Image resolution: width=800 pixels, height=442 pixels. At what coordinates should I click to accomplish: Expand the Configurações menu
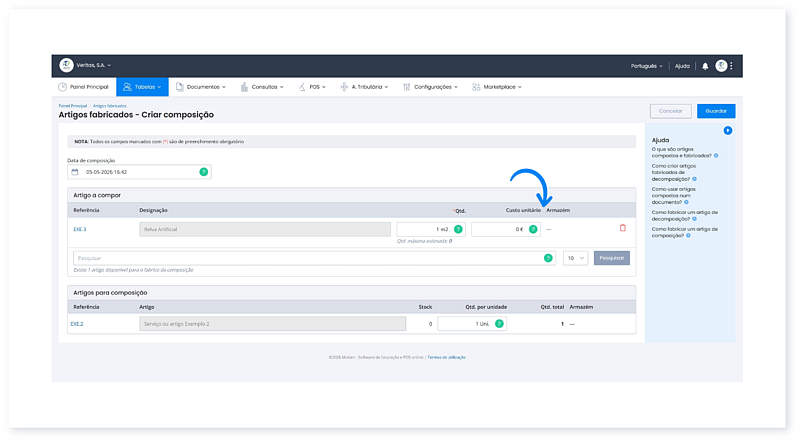(431, 87)
